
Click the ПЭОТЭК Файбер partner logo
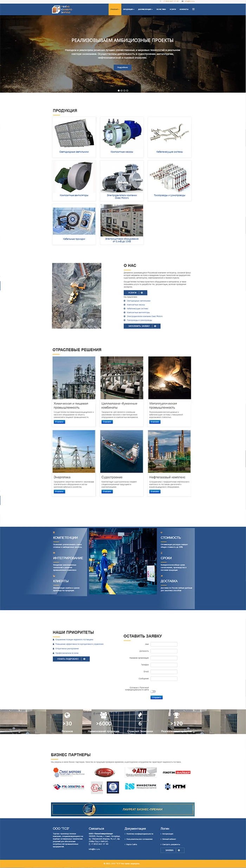coord(176,772)
